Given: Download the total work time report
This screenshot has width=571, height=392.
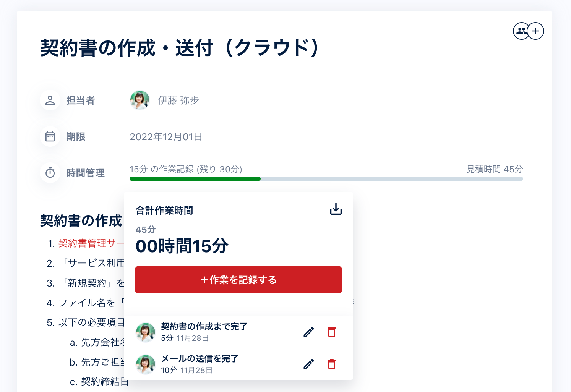Looking at the screenshot, I should click(x=336, y=209).
